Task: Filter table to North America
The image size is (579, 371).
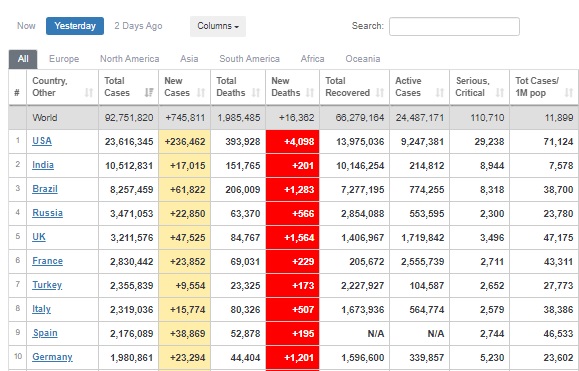Action: pos(130,59)
